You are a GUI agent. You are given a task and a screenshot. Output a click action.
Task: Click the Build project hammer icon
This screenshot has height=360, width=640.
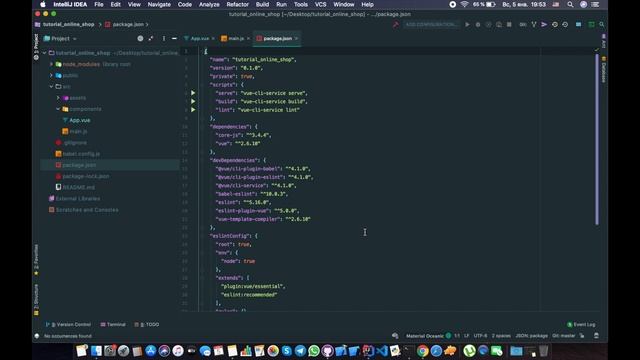(x=396, y=24)
